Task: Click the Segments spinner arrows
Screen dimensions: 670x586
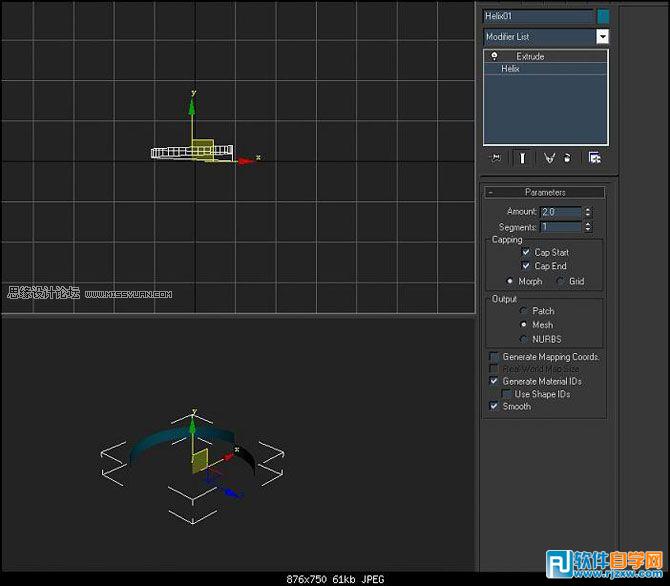Action: 588,227
